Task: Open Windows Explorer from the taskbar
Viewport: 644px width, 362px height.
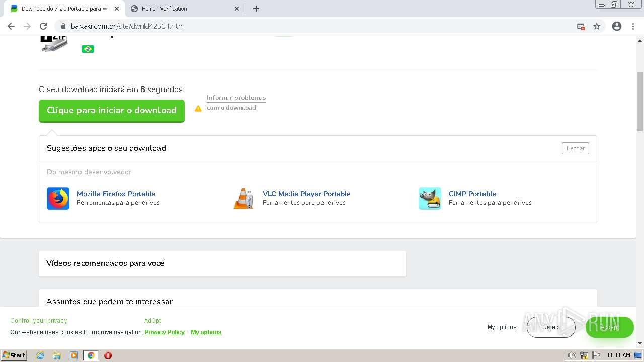Action: click(x=57, y=355)
